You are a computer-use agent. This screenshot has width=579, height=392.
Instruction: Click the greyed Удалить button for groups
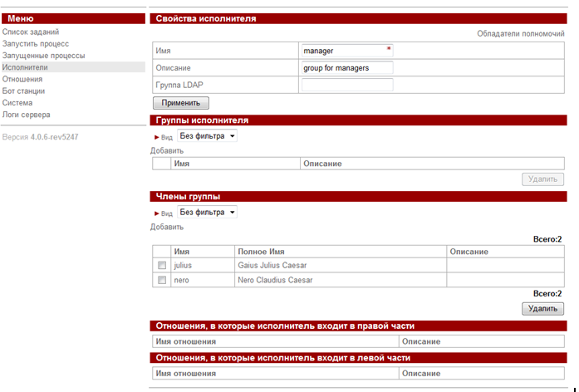pyautogui.click(x=542, y=179)
